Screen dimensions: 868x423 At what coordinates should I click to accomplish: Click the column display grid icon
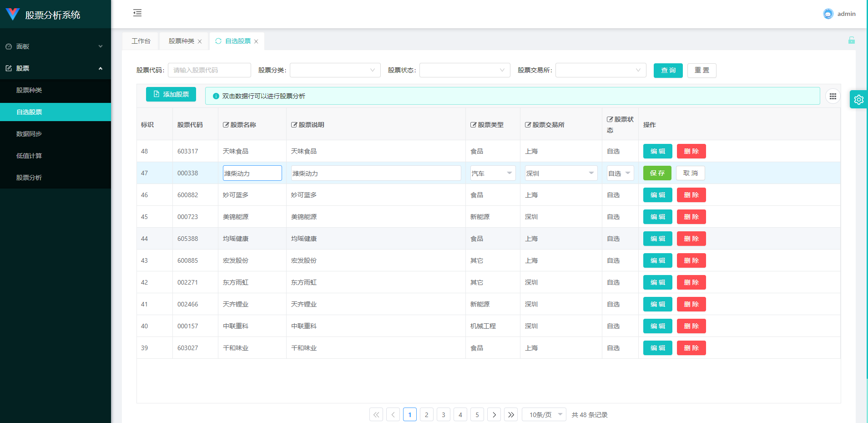click(x=833, y=97)
